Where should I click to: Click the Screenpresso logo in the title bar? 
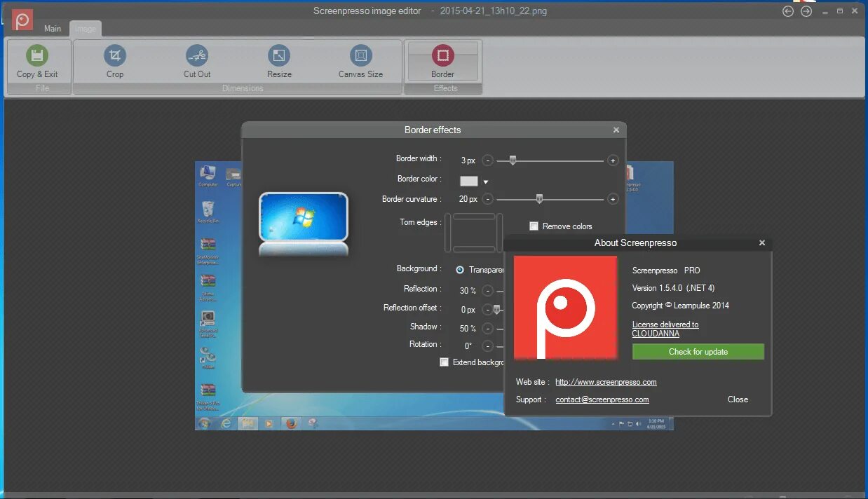pyautogui.click(x=22, y=19)
